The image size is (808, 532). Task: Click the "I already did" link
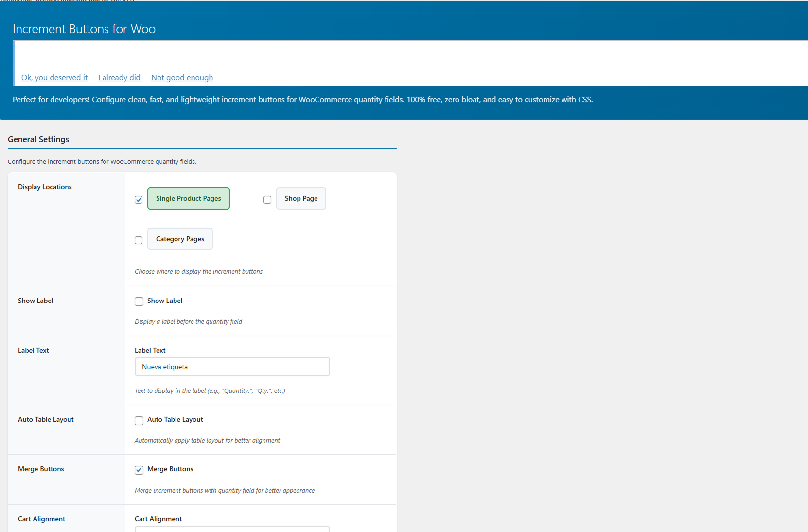119,78
